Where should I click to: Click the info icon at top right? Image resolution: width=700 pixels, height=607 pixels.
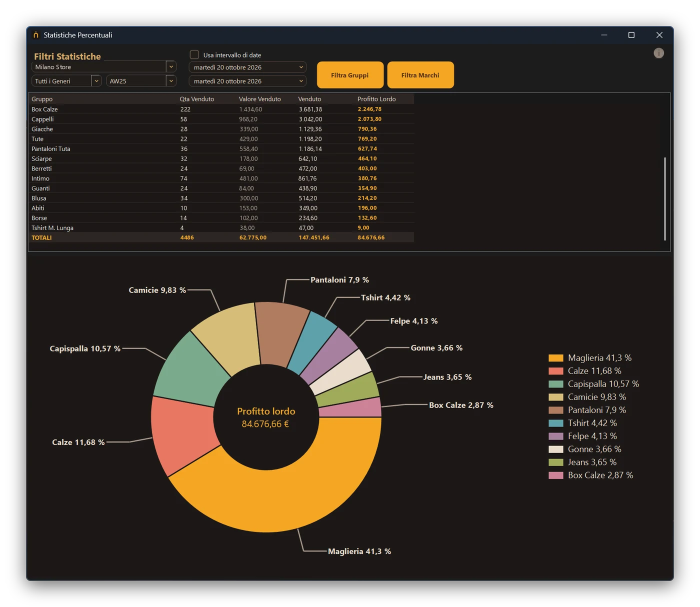click(658, 53)
